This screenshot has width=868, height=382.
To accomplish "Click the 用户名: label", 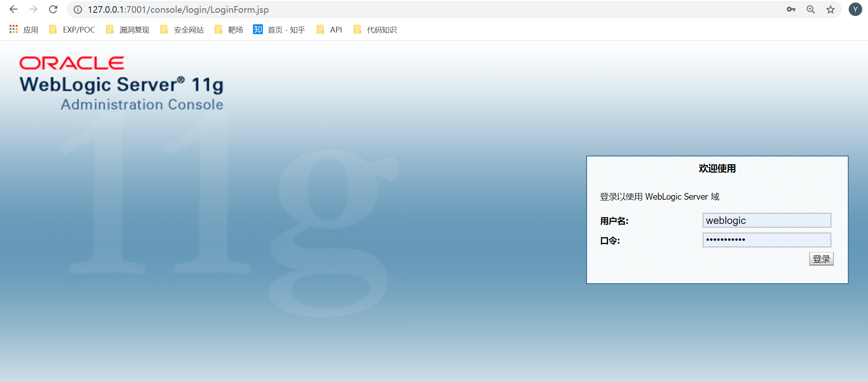I will pyautogui.click(x=614, y=221).
